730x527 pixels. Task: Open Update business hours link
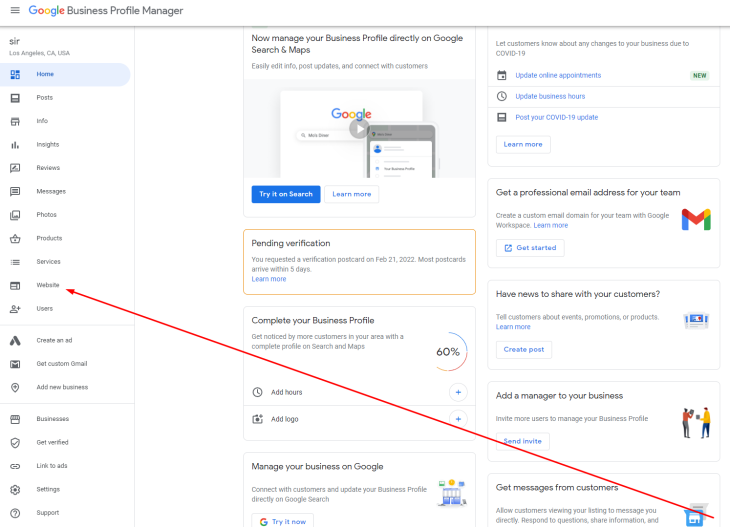click(550, 96)
